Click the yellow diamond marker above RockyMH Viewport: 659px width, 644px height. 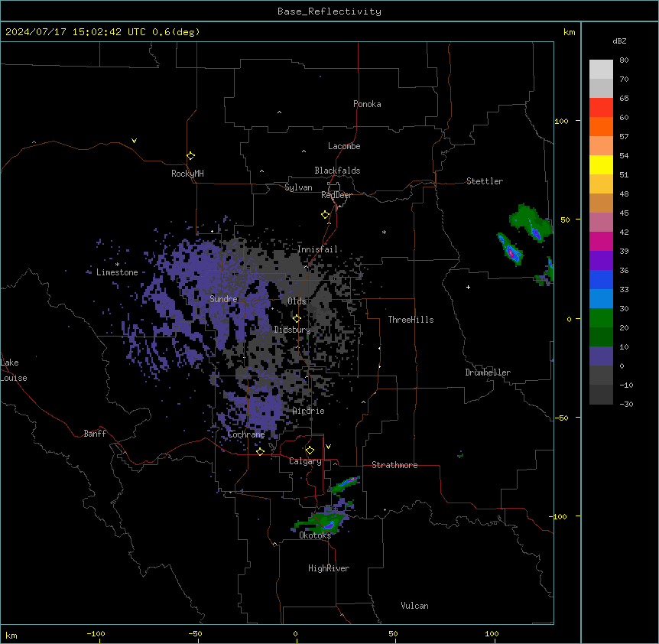click(x=190, y=156)
